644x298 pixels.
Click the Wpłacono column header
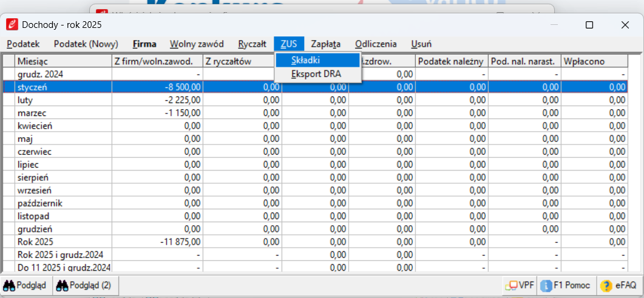click(594, 61)
